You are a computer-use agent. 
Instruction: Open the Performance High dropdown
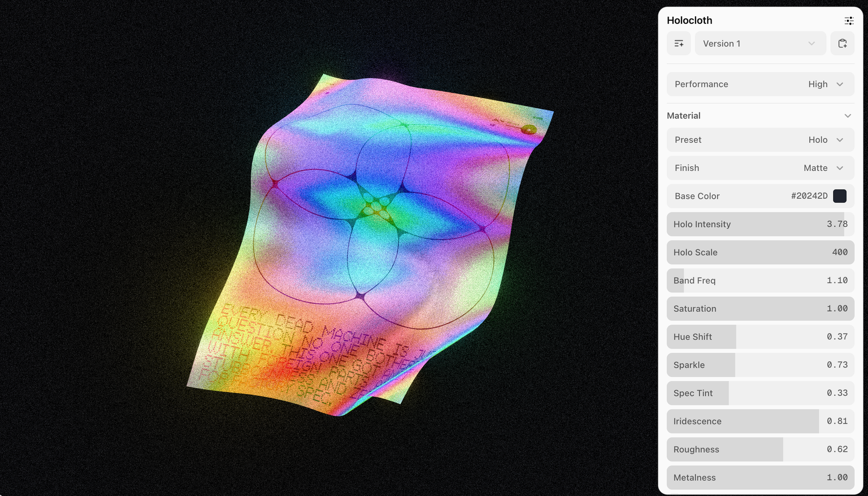coord(760,84)
